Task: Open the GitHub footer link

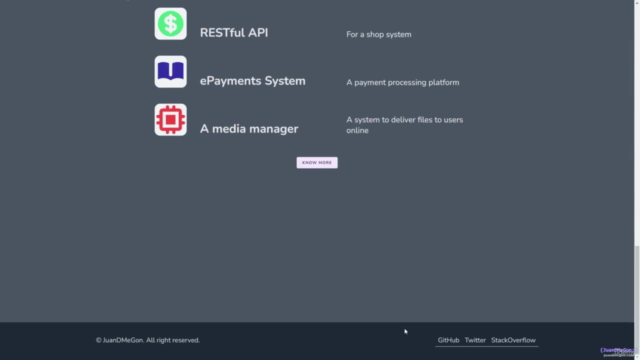Action: point(448,340)
